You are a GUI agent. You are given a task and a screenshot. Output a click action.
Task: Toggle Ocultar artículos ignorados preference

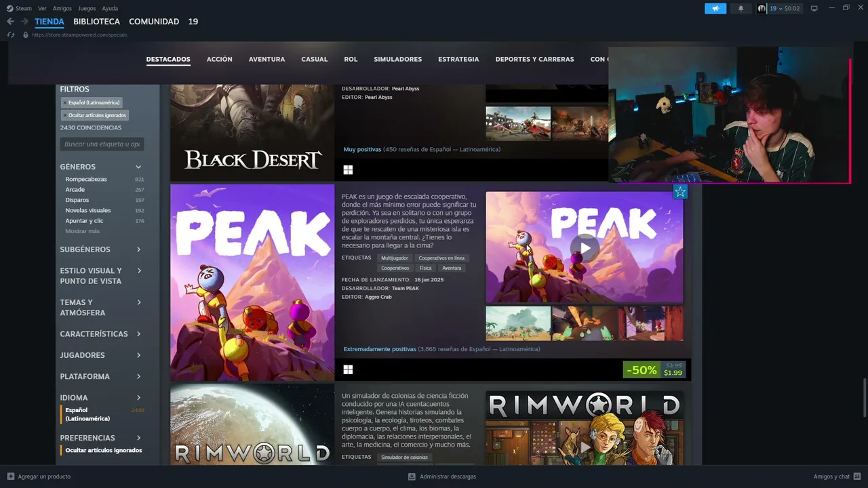tap(104, 450)
